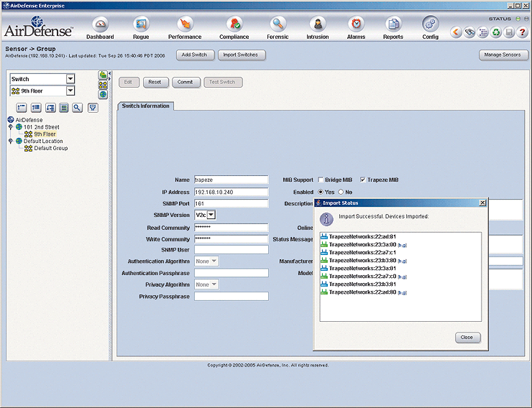
Task: Click the IP Address input field
Action: pos(231,192)
